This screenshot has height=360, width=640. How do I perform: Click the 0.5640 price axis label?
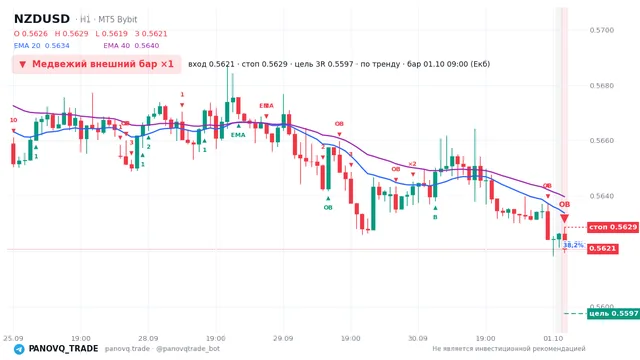[602, 196]
